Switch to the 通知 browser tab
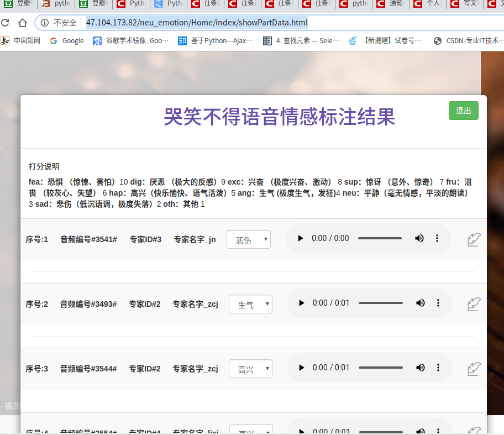Viewport: 504px width, 435px height. tap(391, 3)
